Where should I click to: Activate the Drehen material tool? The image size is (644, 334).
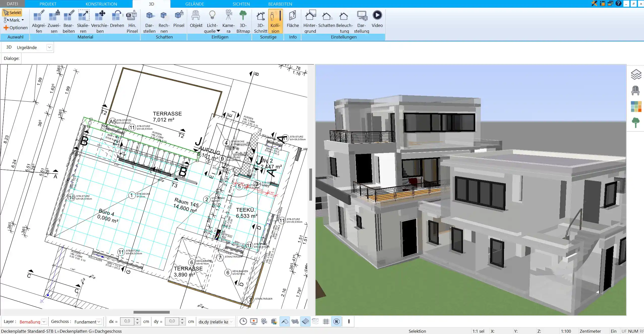117,19
